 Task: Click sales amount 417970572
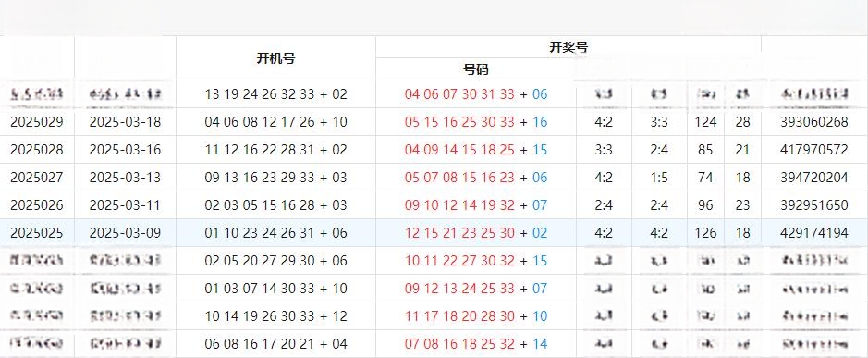pyautogui.click(x=814, y=150)
